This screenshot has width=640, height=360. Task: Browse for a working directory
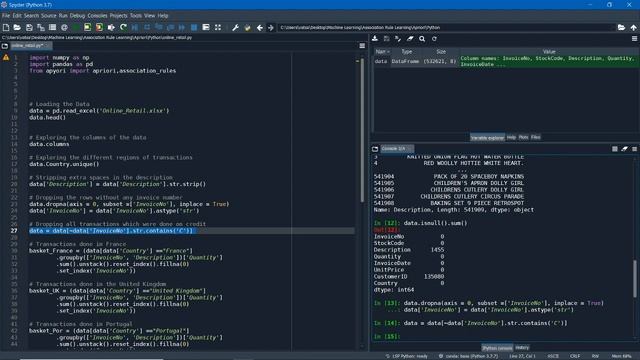point(621,27)
